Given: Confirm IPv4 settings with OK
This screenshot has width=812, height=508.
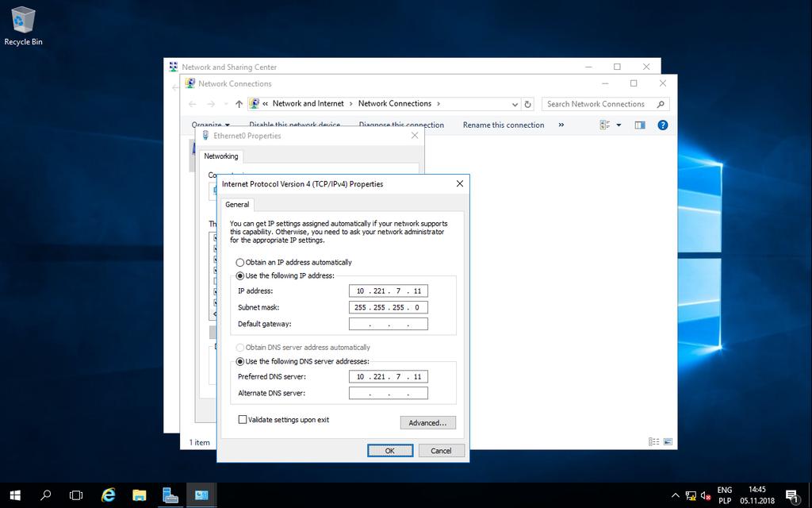Looking at the screenshot, I should 390,451.
